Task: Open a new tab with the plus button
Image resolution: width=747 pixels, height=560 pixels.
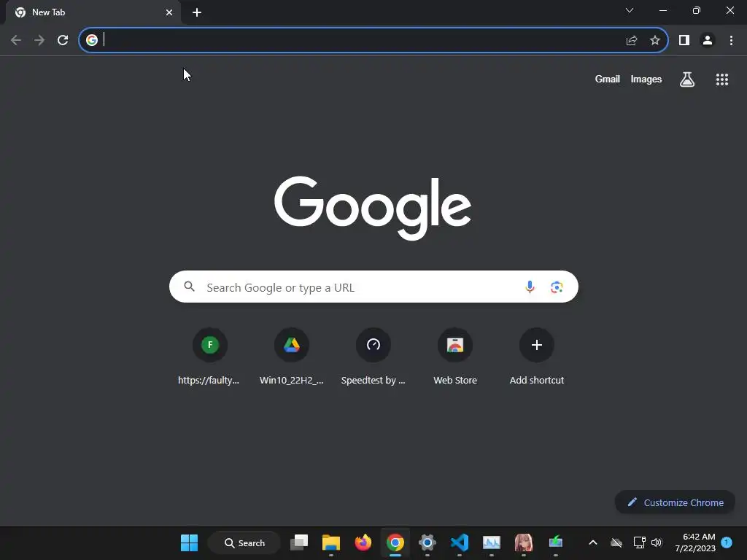Action: [x=197, y=12]
